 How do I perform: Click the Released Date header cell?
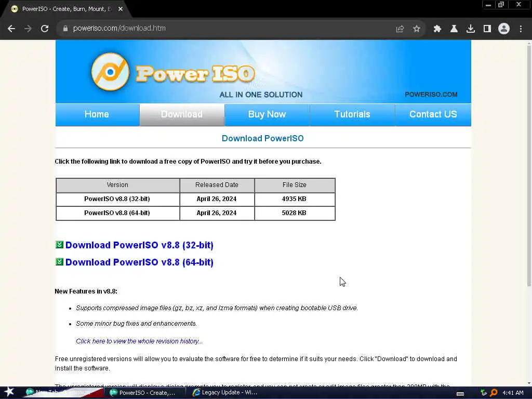[217, 185]
